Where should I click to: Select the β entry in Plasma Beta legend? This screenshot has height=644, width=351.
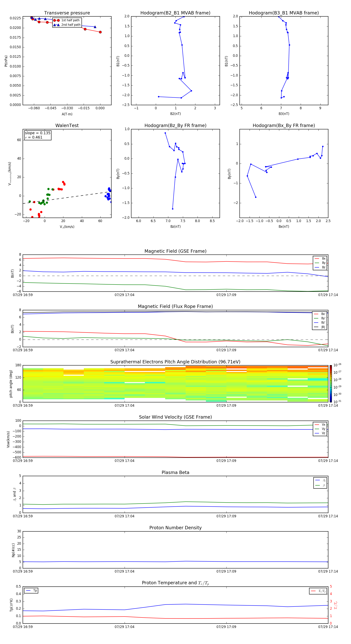coord(320,485)
